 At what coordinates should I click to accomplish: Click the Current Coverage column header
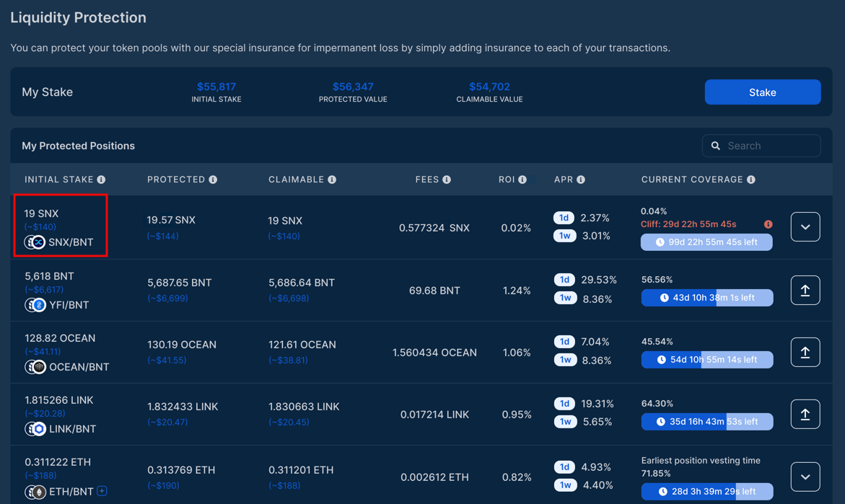click(x=692, y=180)
